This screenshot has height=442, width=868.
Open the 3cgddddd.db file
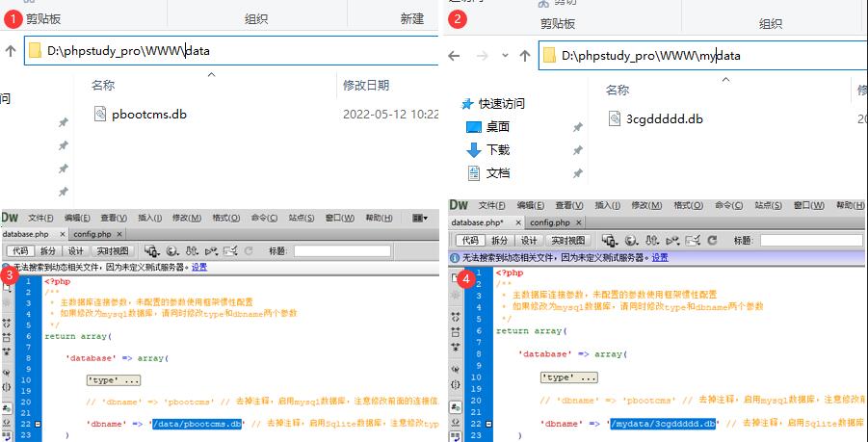tap(664, 119)
